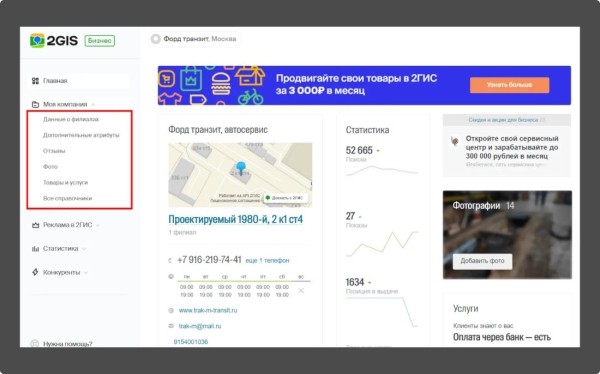
Task: Click the Реклама crown icon
Action: [x=35, y=225]
